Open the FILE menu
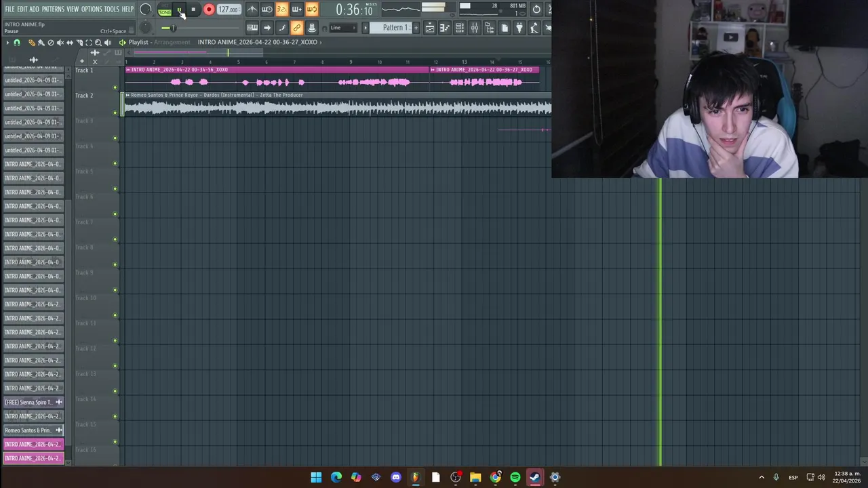The image size is (868, 488). [9, 9]
